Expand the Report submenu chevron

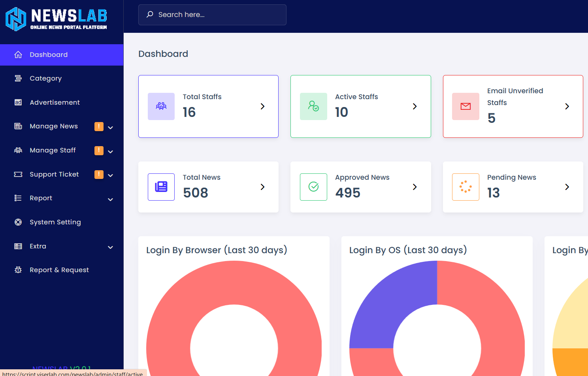click(111, 199)
